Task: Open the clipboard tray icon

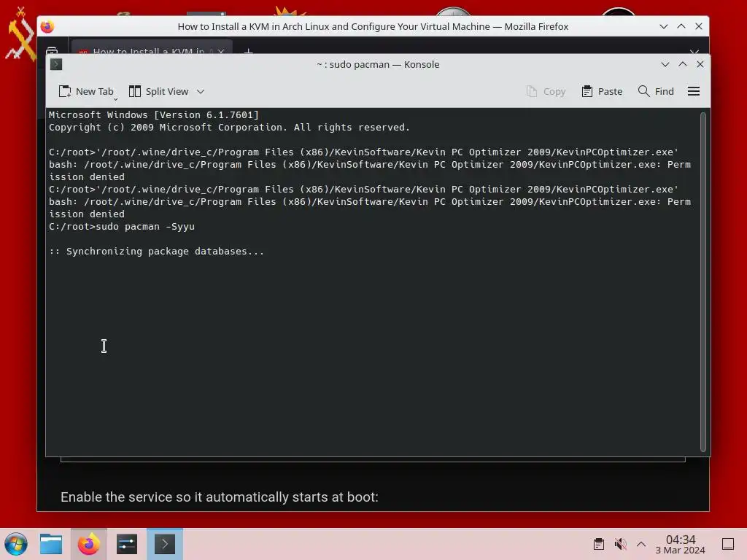Action: click(x=599, y=544)
